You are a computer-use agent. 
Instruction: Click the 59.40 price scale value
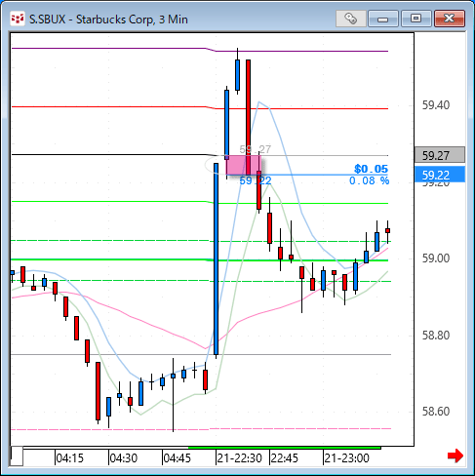436,105
